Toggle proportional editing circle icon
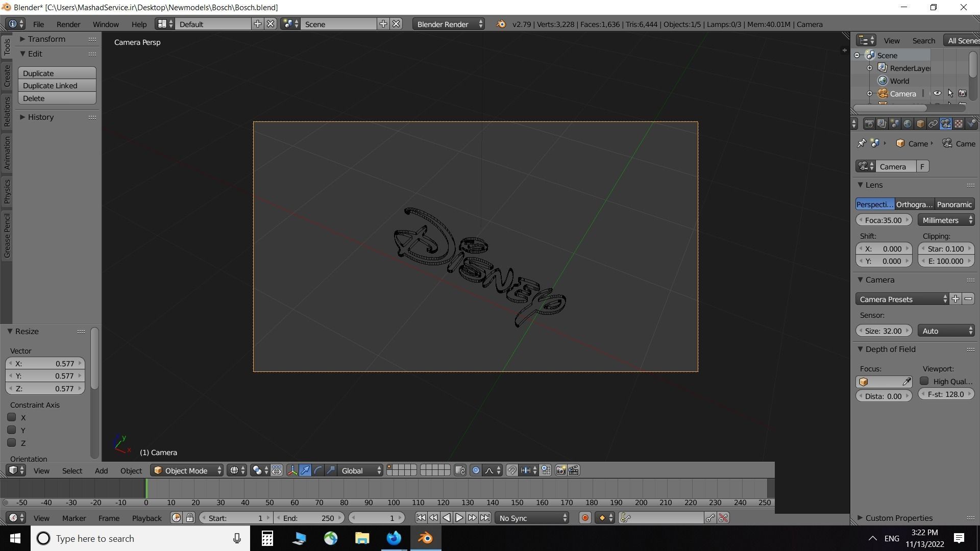This screenshot has height=551, width=980. pos(476,470)
